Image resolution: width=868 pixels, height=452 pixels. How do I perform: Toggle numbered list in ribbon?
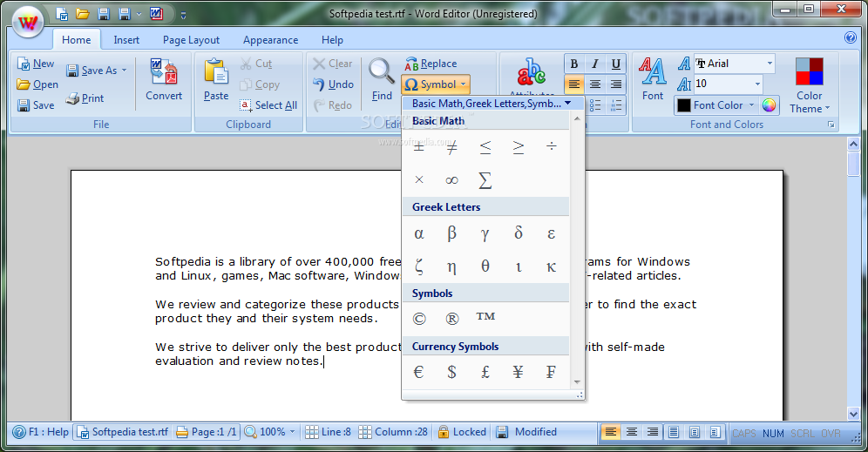coord(615,105)
